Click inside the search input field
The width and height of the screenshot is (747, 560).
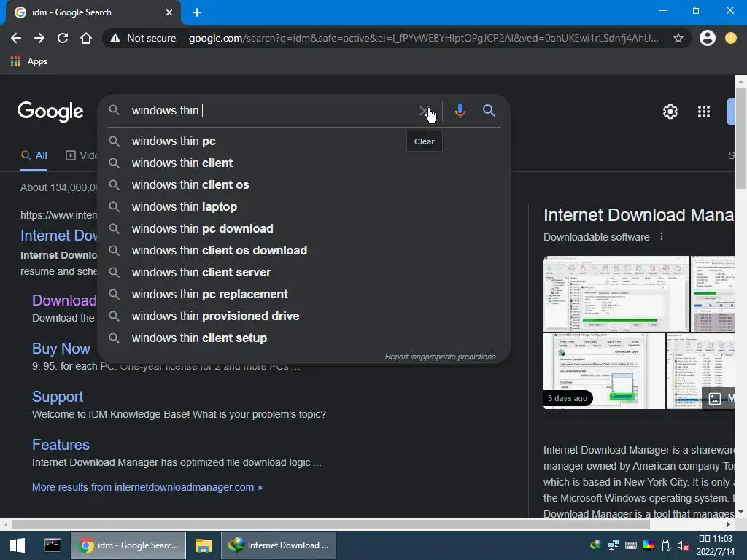271,111
